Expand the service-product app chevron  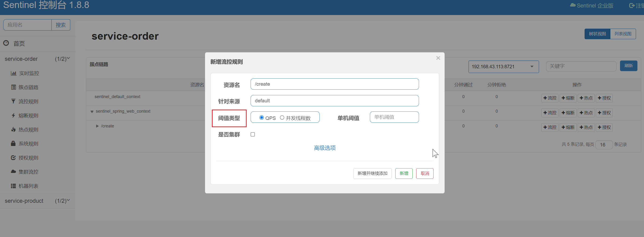(x=68, y=200)
